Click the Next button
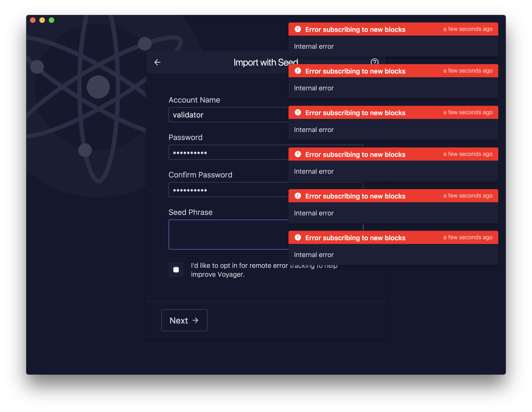The width and height of the screenshot is (532, 412). pyautogui.click(x=185, y=320)
